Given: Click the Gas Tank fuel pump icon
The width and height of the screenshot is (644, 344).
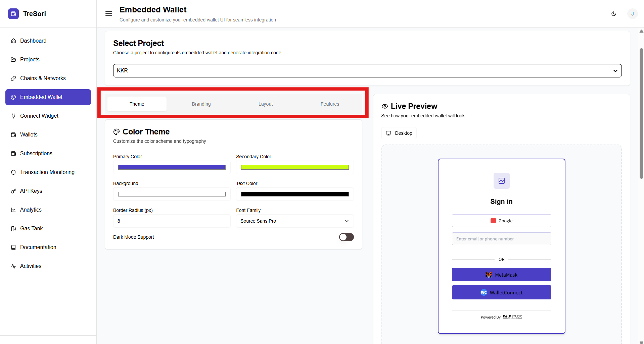Looking at the screenshot, I should [13, 229].
